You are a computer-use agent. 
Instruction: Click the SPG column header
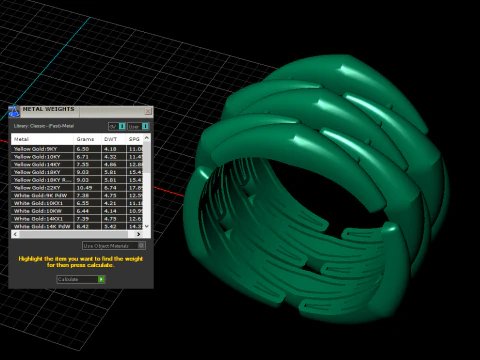tap(135, 139)
